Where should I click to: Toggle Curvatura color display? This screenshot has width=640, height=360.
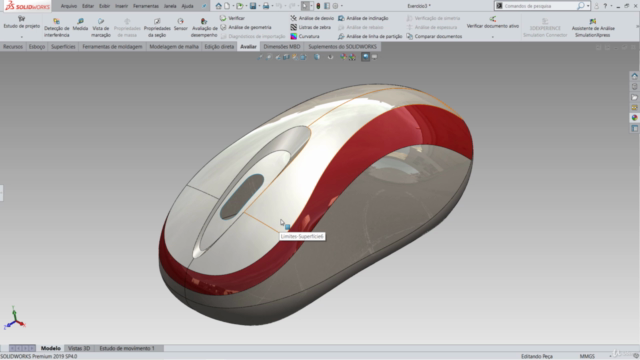pyautogui.click(x=305, y=36)
